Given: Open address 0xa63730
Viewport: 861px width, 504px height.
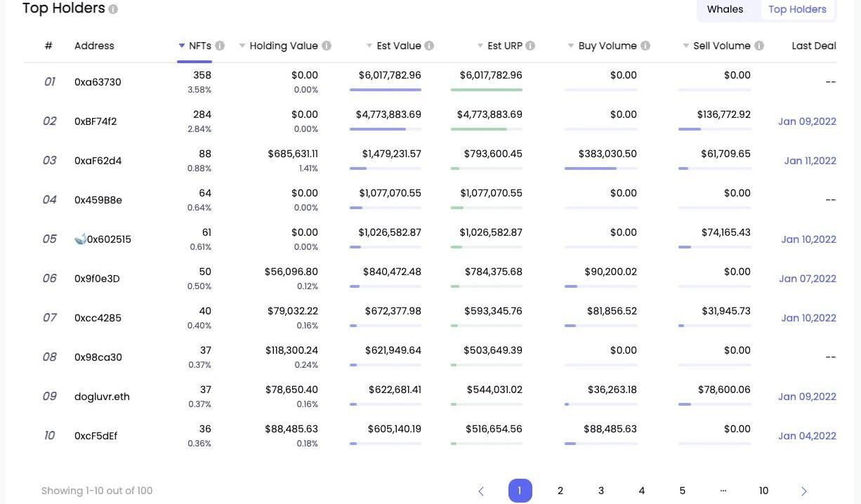Looking at the screenshot, I should click(98, 82).
